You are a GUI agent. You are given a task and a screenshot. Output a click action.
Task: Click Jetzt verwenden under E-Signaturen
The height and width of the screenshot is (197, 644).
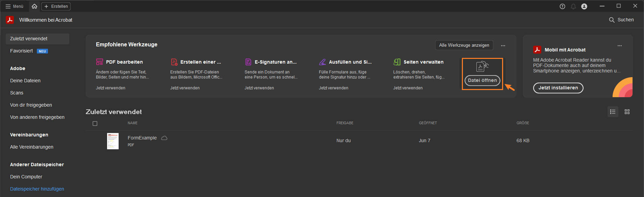pyautogui.click(x=259, y=88)
